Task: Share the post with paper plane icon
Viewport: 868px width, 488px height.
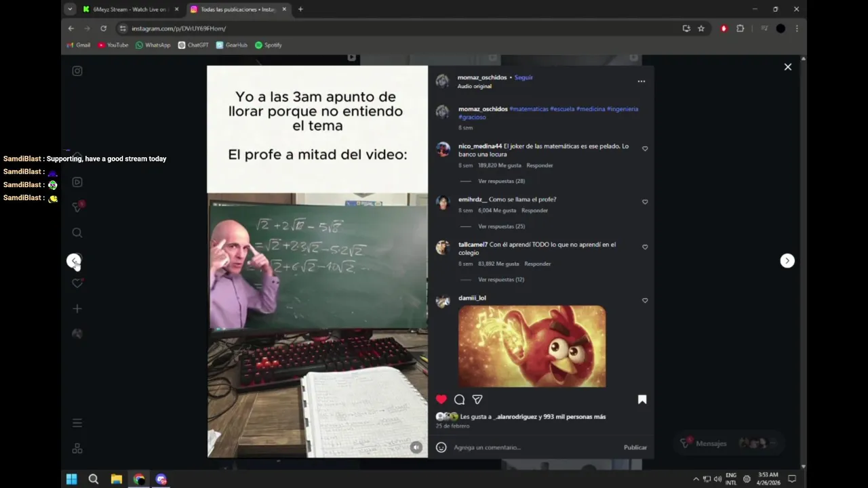Action: [477, 400]
